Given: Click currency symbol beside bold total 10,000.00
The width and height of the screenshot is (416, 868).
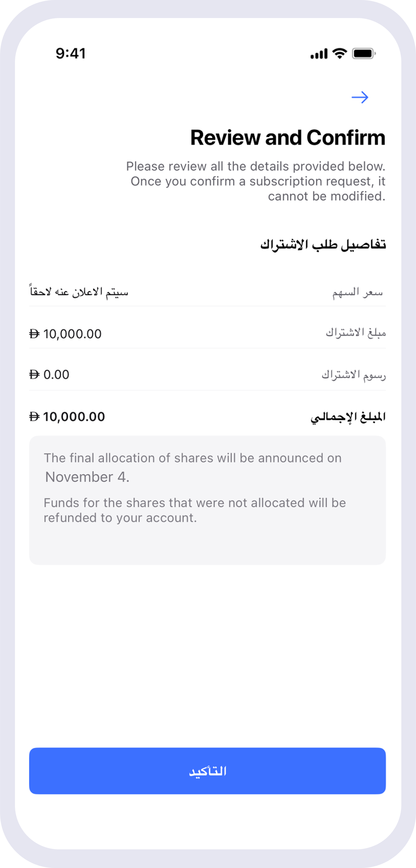Looking at the screenshot, I should coord(34,417).
